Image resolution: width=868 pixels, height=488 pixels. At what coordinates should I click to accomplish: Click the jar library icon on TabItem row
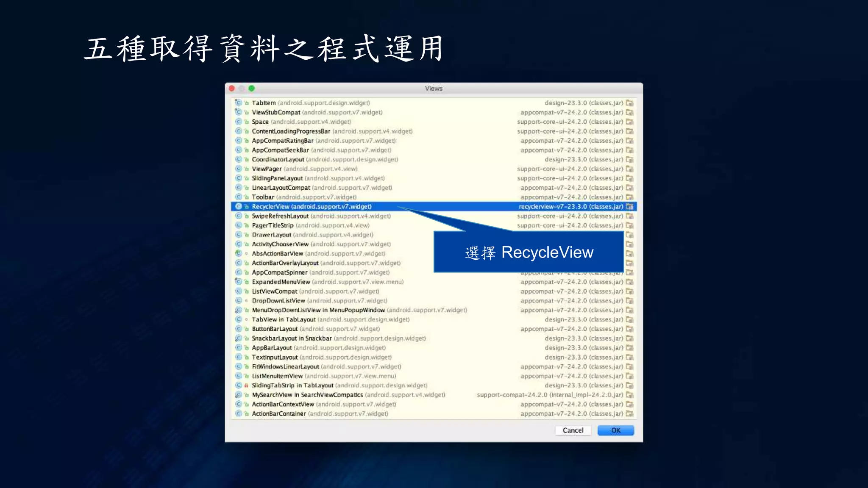630,103
